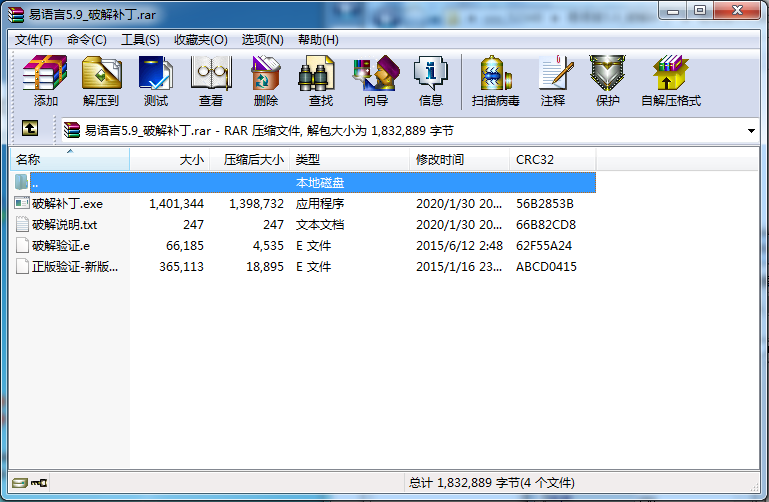The width and height of the screenshot is (769, 502).
Task: Open the 命令(C) menu
Action: pos(87,40)
